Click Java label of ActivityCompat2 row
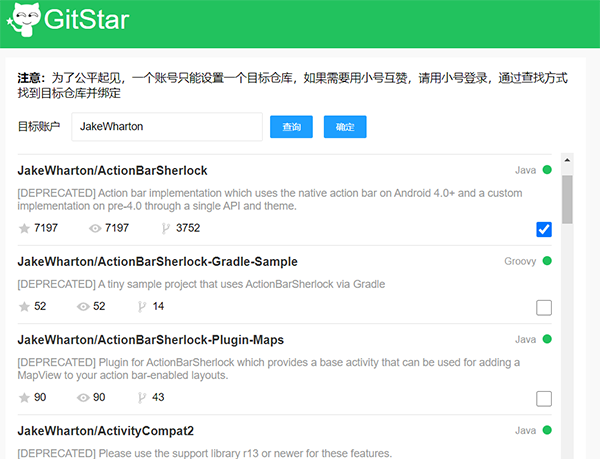 point(525,431)
